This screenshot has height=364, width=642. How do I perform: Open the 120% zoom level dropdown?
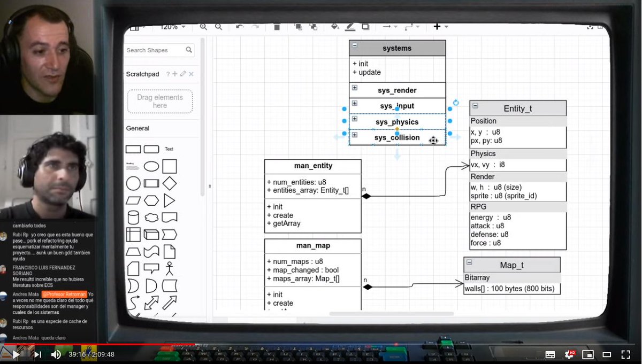tap(173, 27)
